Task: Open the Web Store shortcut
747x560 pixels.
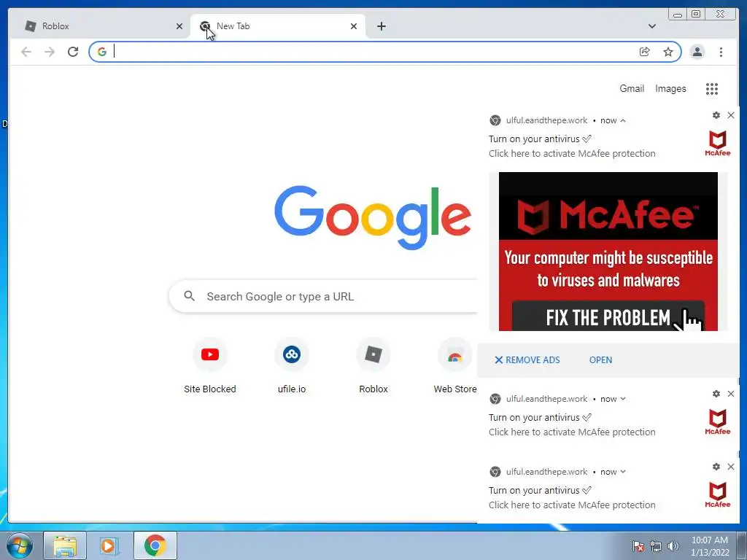Action: point(455,366)
